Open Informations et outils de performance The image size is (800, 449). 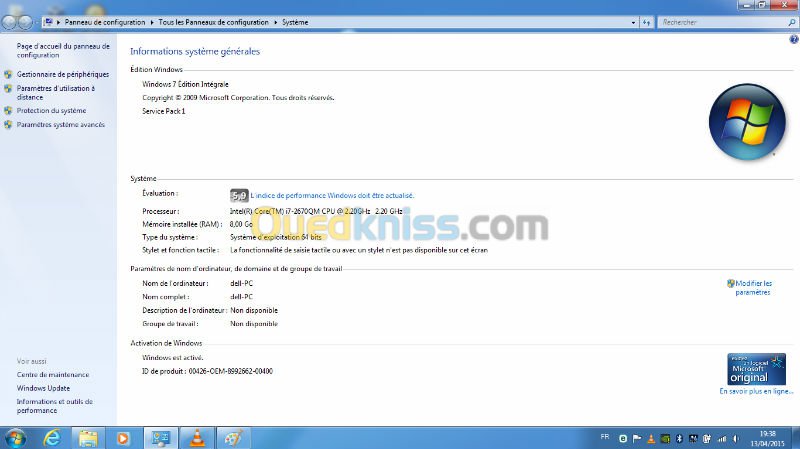point(55,406)
